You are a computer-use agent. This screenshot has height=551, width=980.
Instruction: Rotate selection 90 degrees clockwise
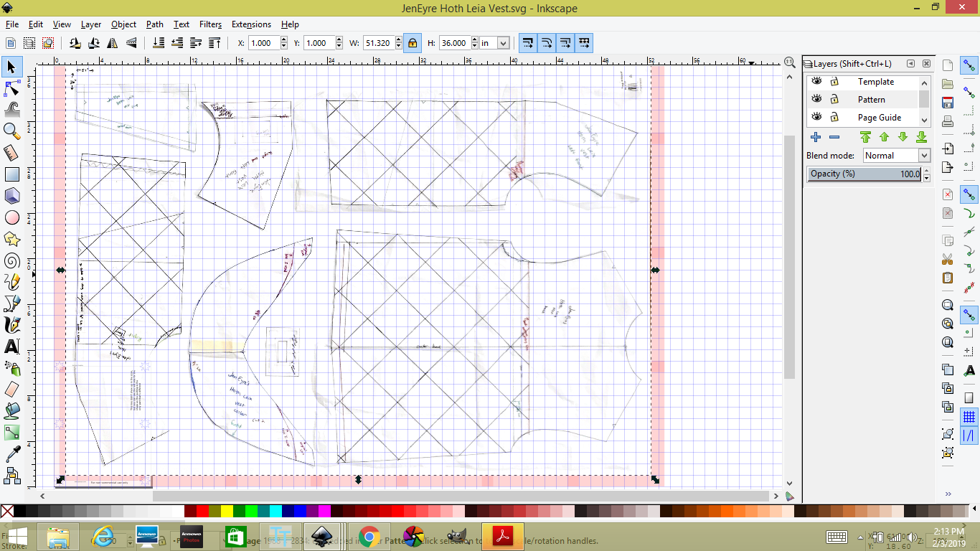click(x=93, y=43)
